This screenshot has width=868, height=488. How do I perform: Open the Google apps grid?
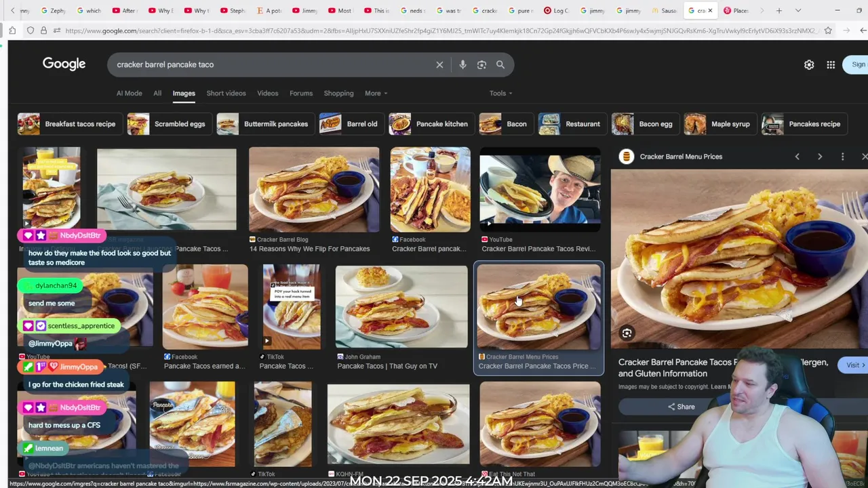(x=831, y=65)
